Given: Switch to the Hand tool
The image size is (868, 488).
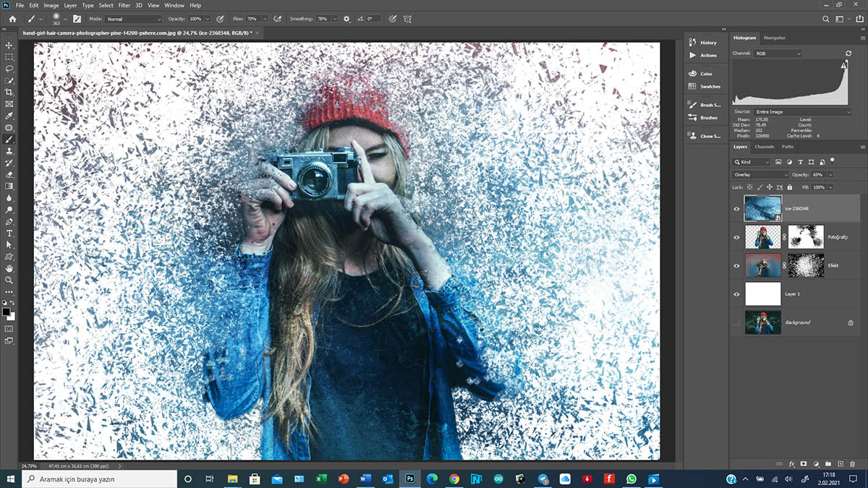Looking at the screenshot, I should pos(9,268).
